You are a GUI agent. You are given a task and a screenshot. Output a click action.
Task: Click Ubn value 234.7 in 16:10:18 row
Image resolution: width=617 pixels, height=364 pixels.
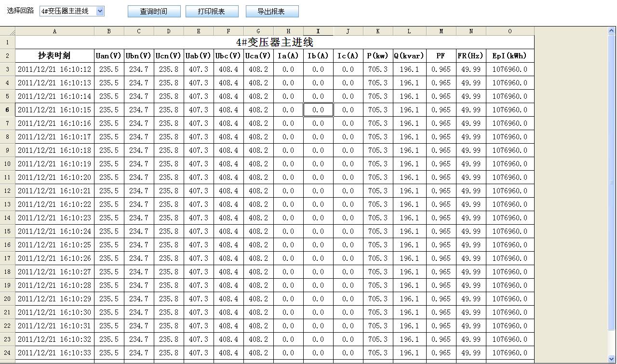pyautogui.click(x=139, y=150)
